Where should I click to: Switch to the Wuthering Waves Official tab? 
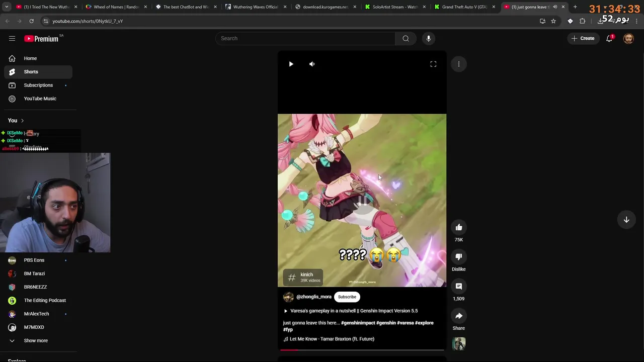click(256, 7)
